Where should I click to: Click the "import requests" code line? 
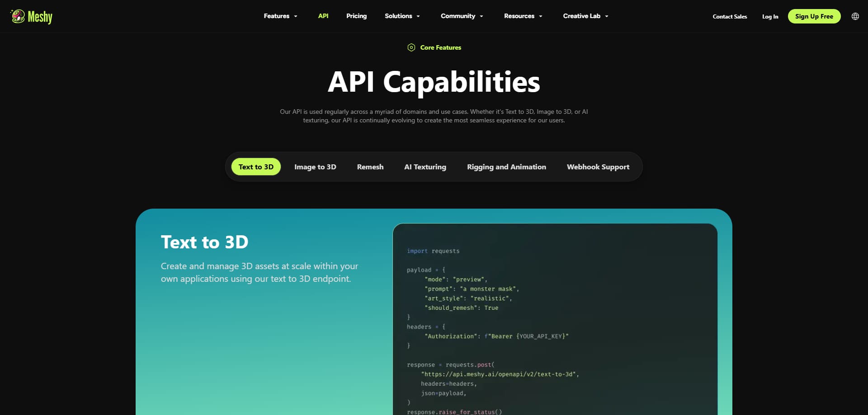(433, 251)
